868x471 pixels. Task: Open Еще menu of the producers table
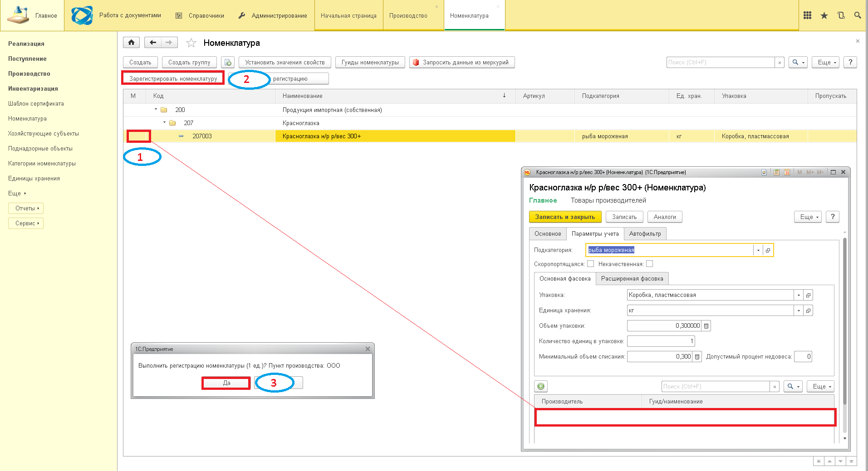[820, 387]
